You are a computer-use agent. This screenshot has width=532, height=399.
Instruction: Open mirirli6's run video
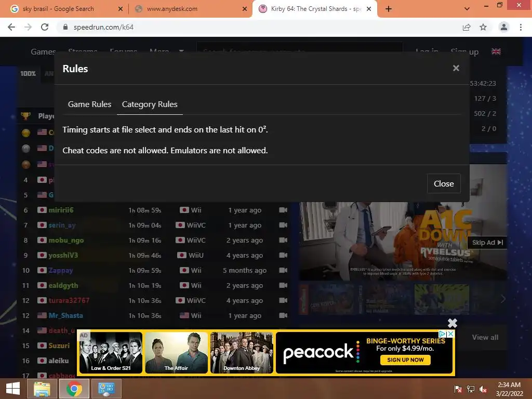(x=283, y=210)
